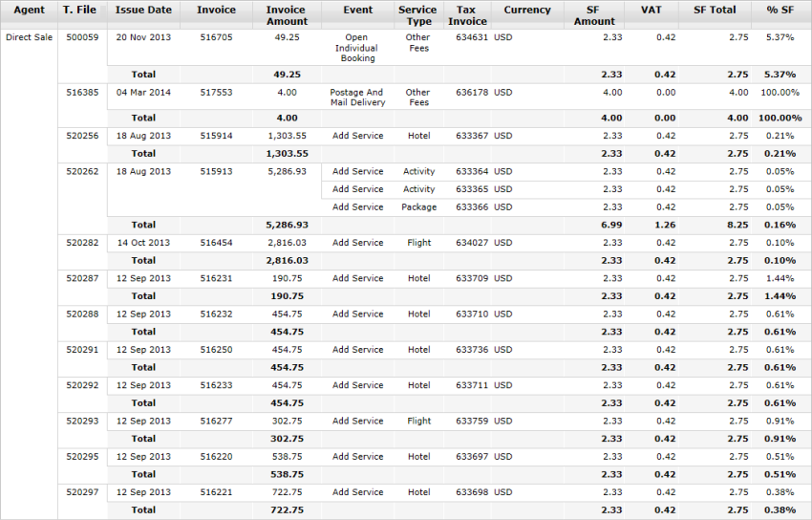
Task: Sort by the SF Total header
Action: [x=715, y=10]
